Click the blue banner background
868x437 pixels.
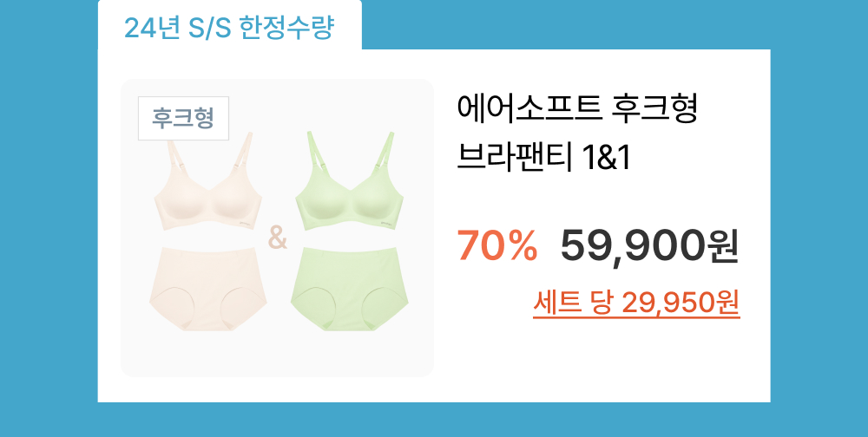pyautogui.click(x=819, y=221)
